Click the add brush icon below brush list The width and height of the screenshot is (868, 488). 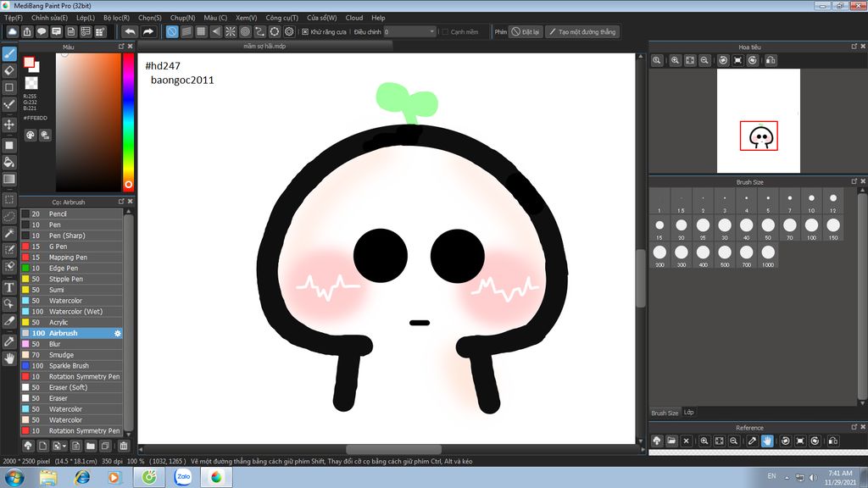42,446
